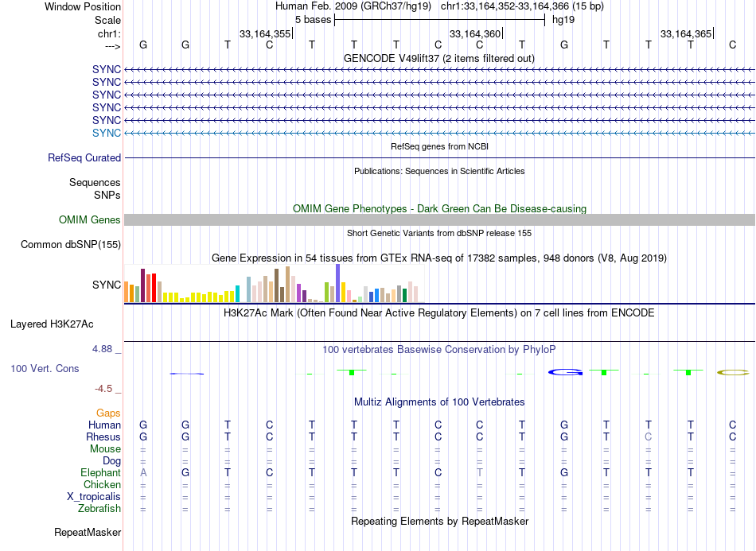Click the Window Position track label
This screenshot has height=551, width=756.
coord(83,6)
